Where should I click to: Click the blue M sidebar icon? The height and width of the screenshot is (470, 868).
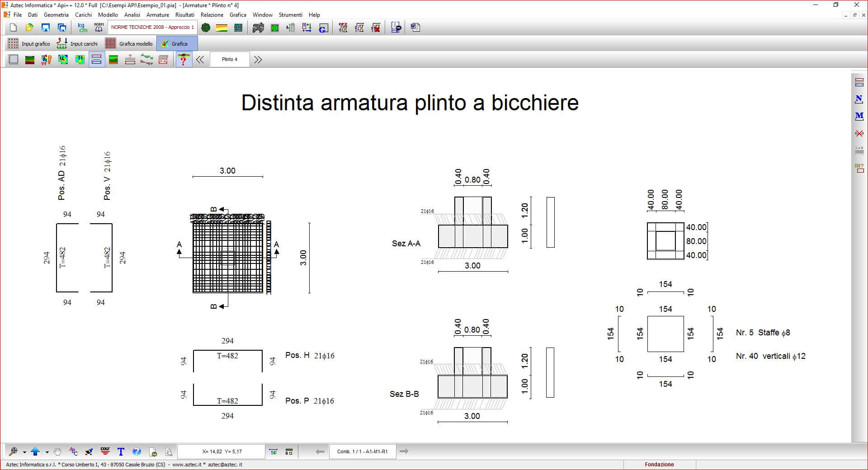(x=859, y=116)
